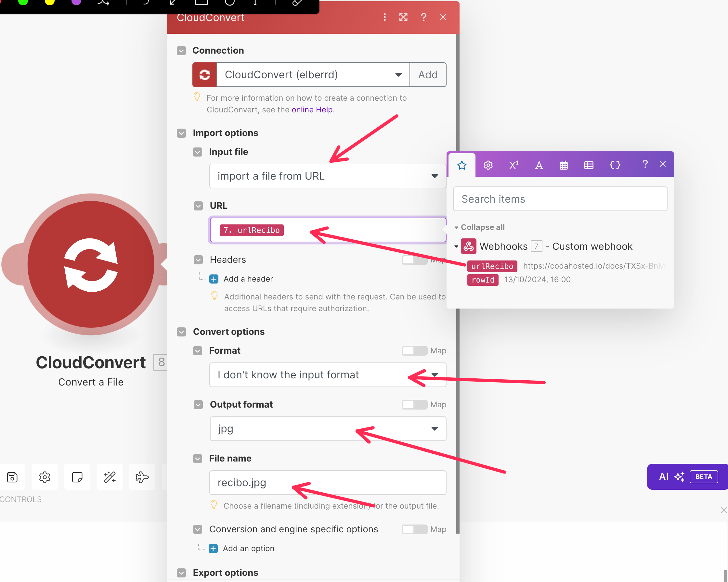Click the notes icon in controls

point(77,477)
